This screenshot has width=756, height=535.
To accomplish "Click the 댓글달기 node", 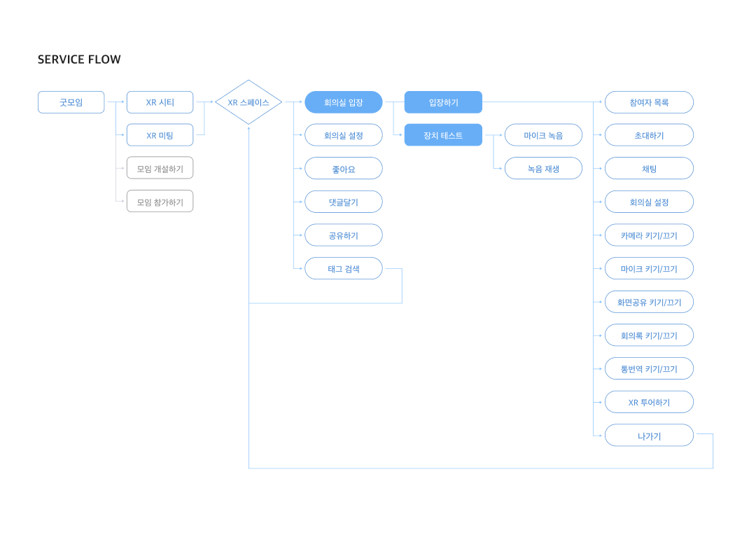I will pyautogui.click(x=343, y=202).
